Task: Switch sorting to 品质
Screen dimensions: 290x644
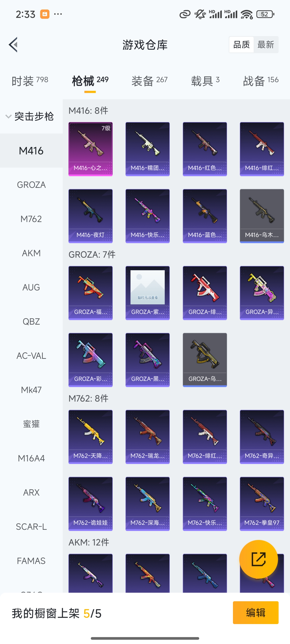Action: coord(242,45)
